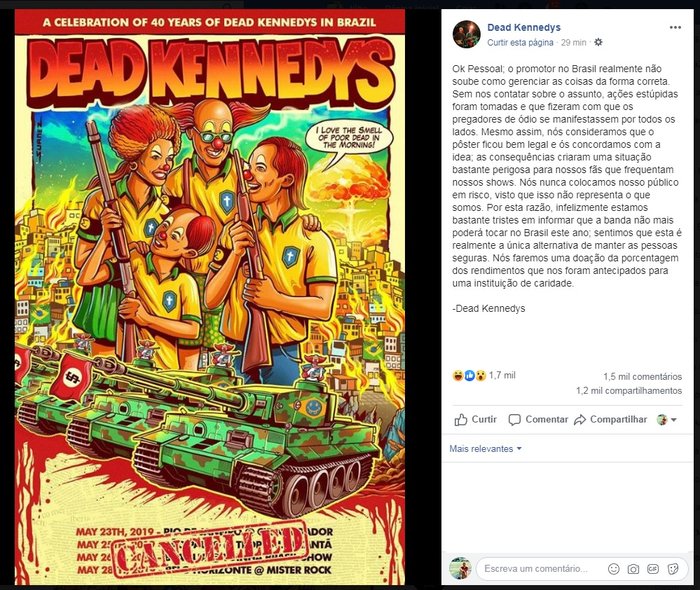Click the Dead Kennedys page name link
The width and height of the screenshot is (700, 590).
pos(524,28)
